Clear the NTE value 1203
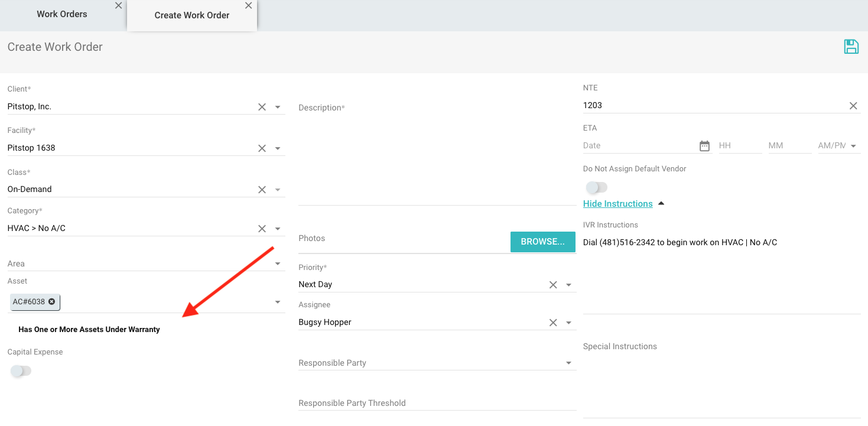The image size is (868, 426). click(853, 106)
